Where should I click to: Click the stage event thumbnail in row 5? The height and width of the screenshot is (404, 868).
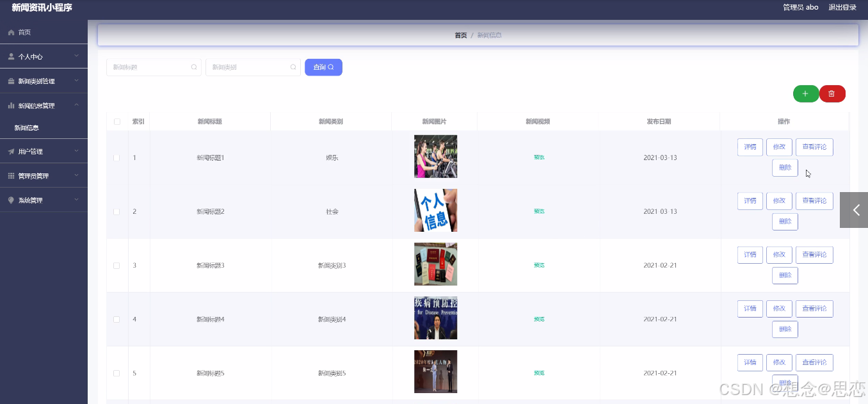pyautogui.click(x=435, y=371)
